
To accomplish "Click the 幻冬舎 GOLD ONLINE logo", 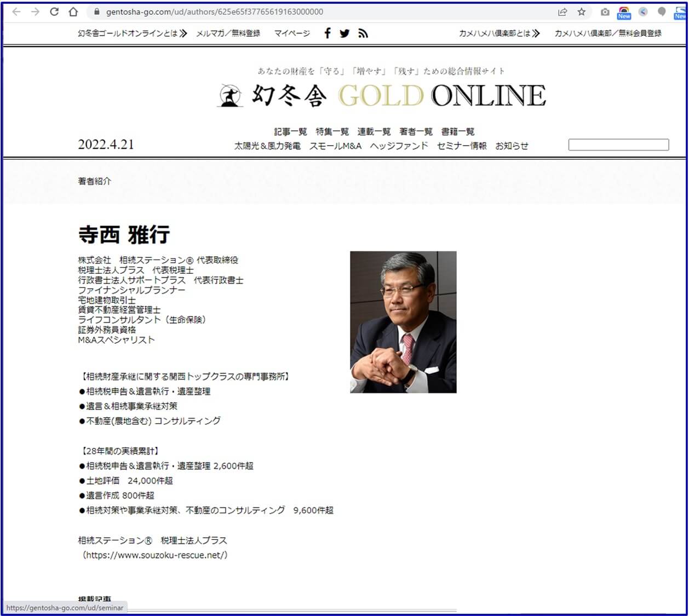I will pyautogui.click(x=382, y=96).
